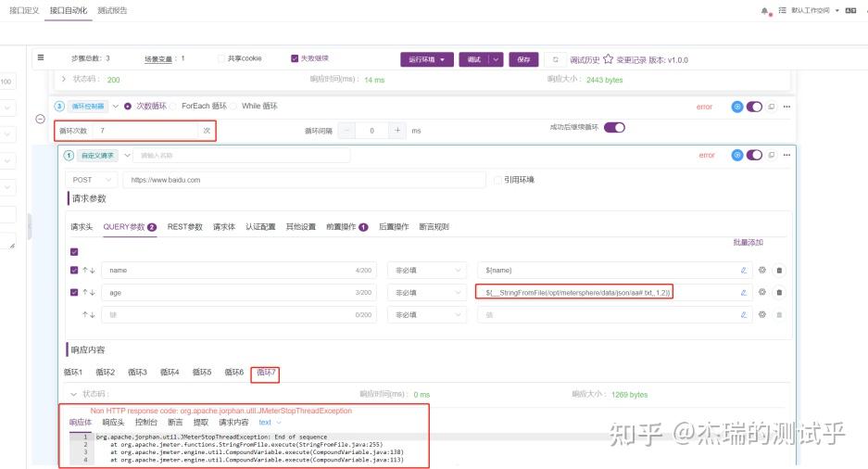Enable the 共享cookie checkbox
The height and width of the screenshot is (469, 868).
coord(221,58)
